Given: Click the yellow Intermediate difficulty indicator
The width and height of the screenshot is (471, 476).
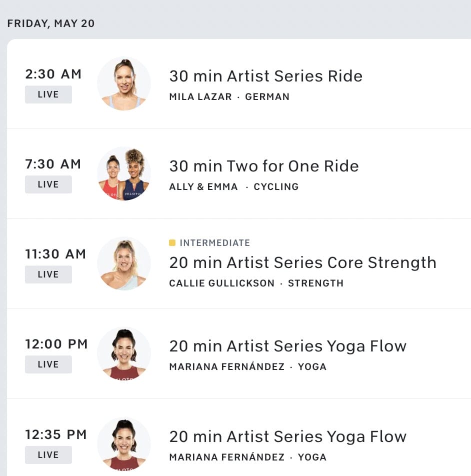Looking at the screenshot, I should (172, 243).
